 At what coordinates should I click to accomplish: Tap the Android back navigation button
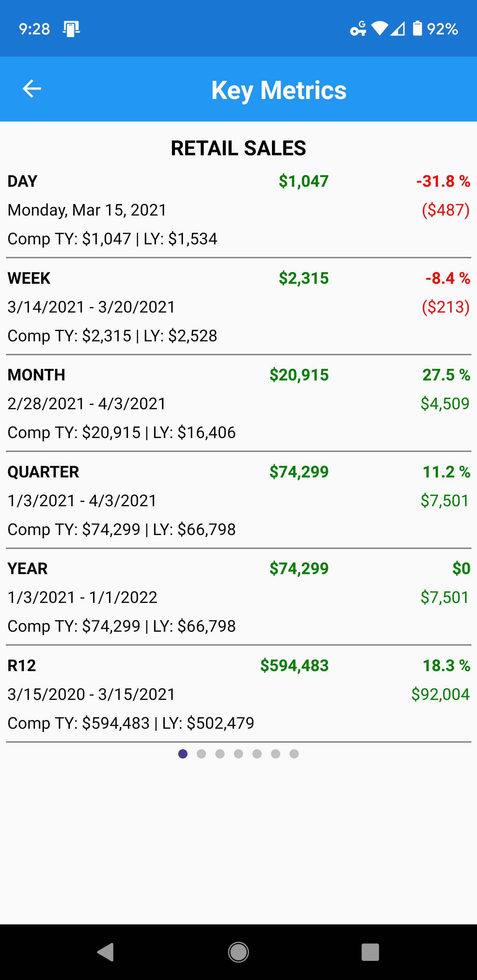106,952
